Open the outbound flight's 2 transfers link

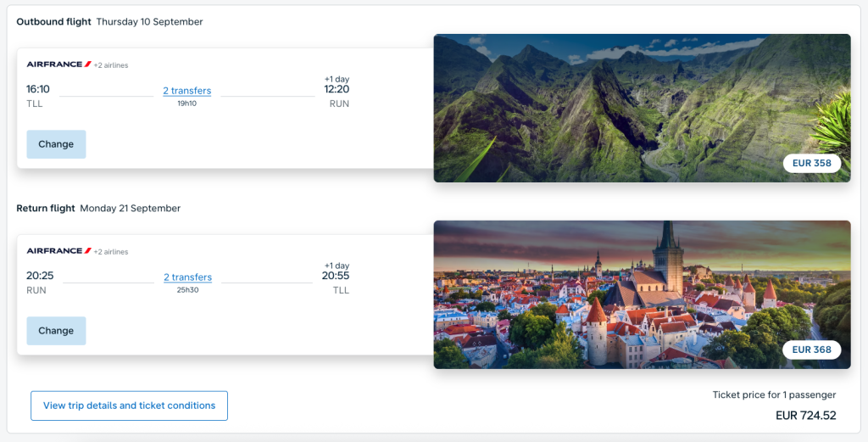click(x=186, y=91)
